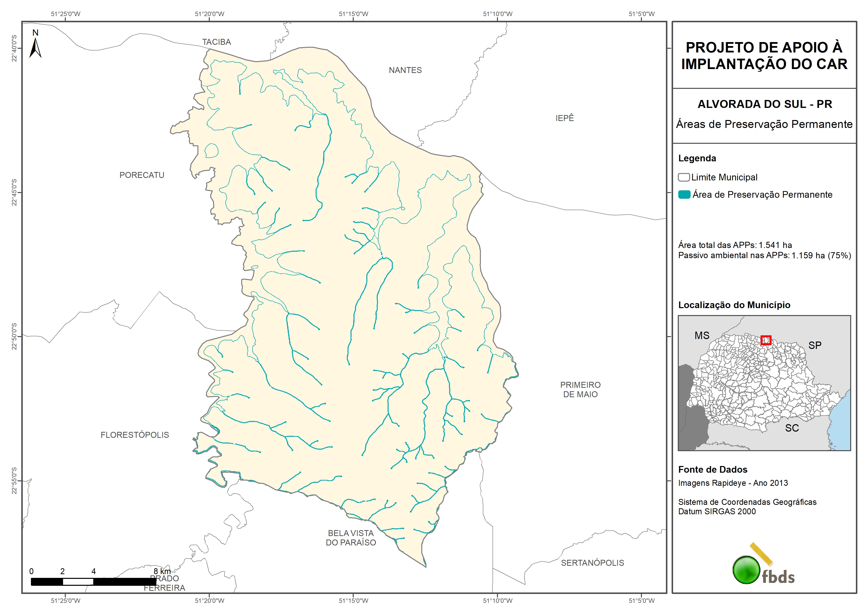
Task: Click the Limite Municipal legend symbol
Action: [683, 177]
